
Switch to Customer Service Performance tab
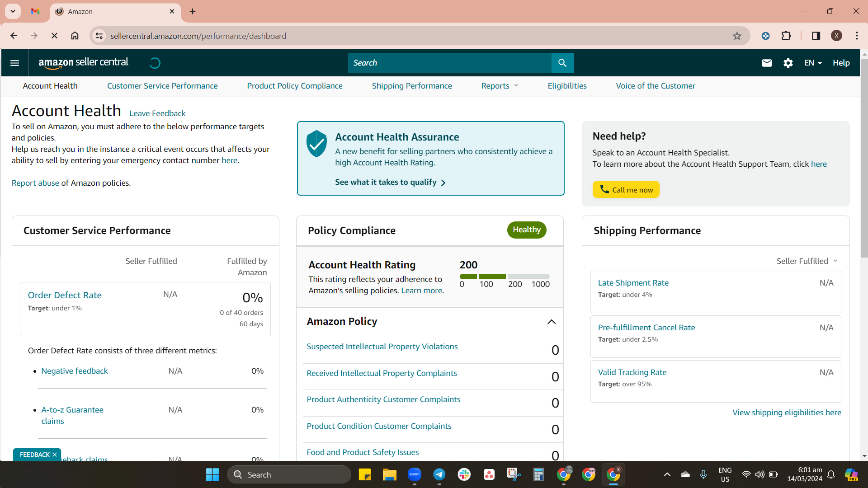(x=162, y=86)
